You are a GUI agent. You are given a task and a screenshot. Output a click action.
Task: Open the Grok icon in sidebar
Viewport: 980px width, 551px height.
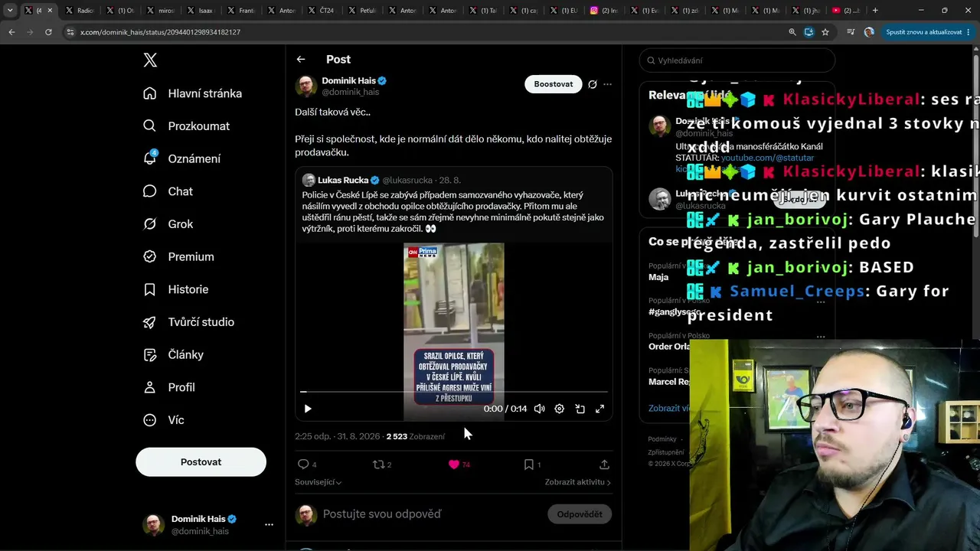point(150,224)
